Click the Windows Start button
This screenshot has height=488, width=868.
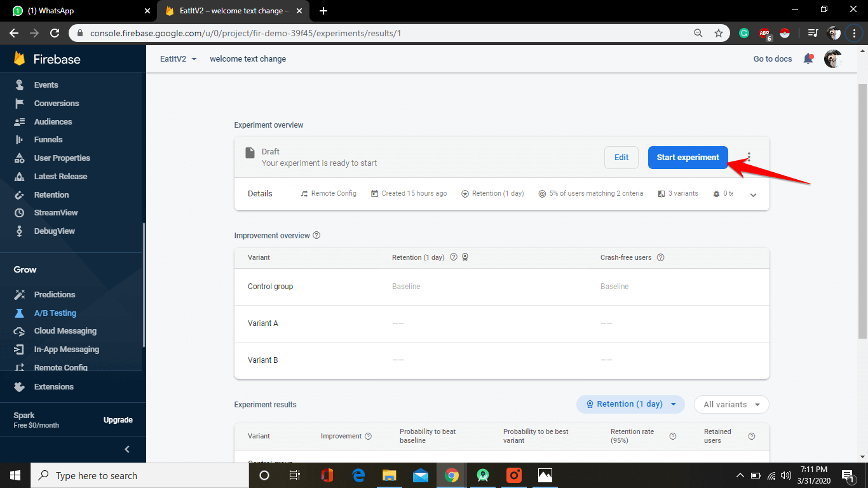15,475
